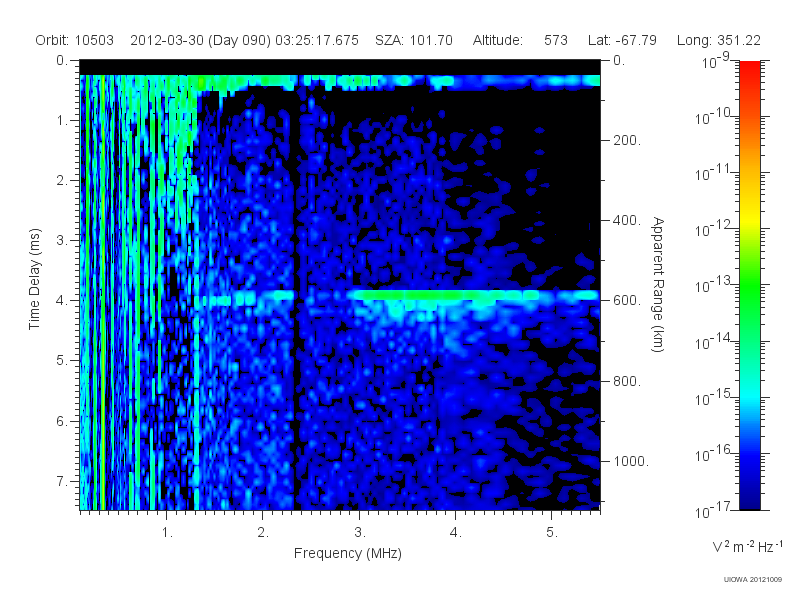The image size is (800, 600).
Task: Click the UIOWA 20121009 credit text
Action: tap(753, 579)
